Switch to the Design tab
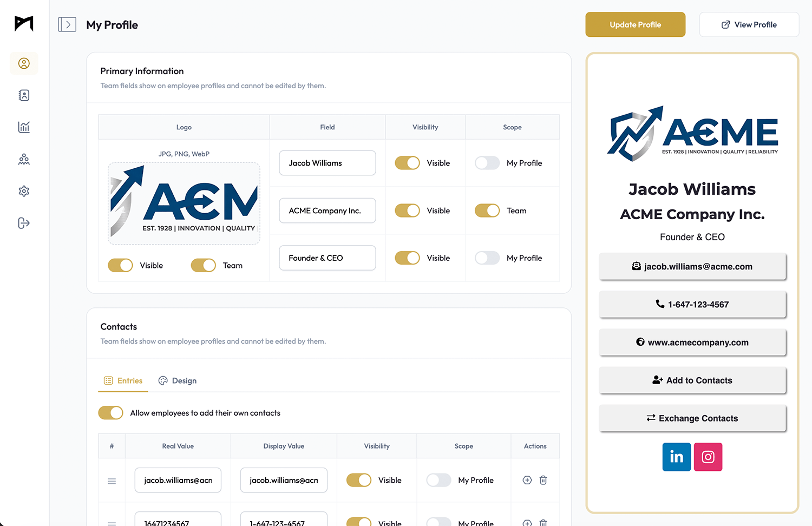812x526 pixels. tap(178, 381)
